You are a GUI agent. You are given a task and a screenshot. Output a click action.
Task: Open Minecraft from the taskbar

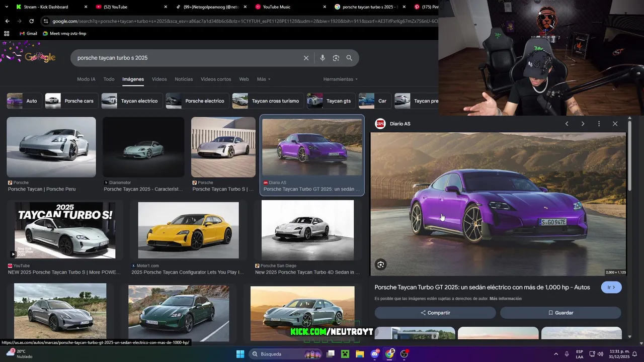point(345,354)
